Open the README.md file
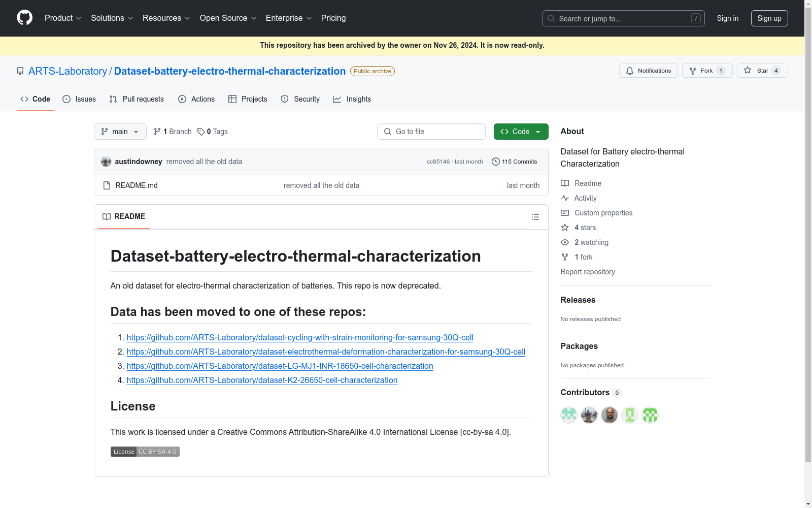This screenshot has width=812, height=508. click(x=137, y=185)
